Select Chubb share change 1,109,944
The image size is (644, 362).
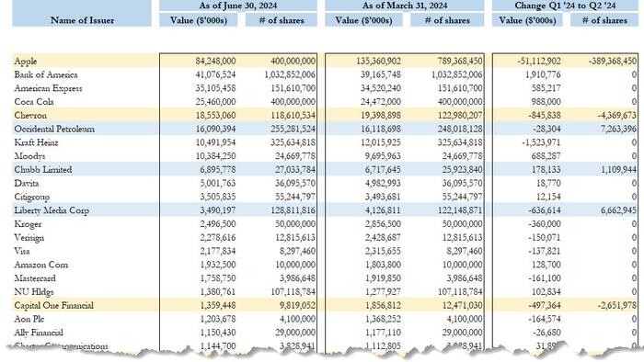point(618,169)
